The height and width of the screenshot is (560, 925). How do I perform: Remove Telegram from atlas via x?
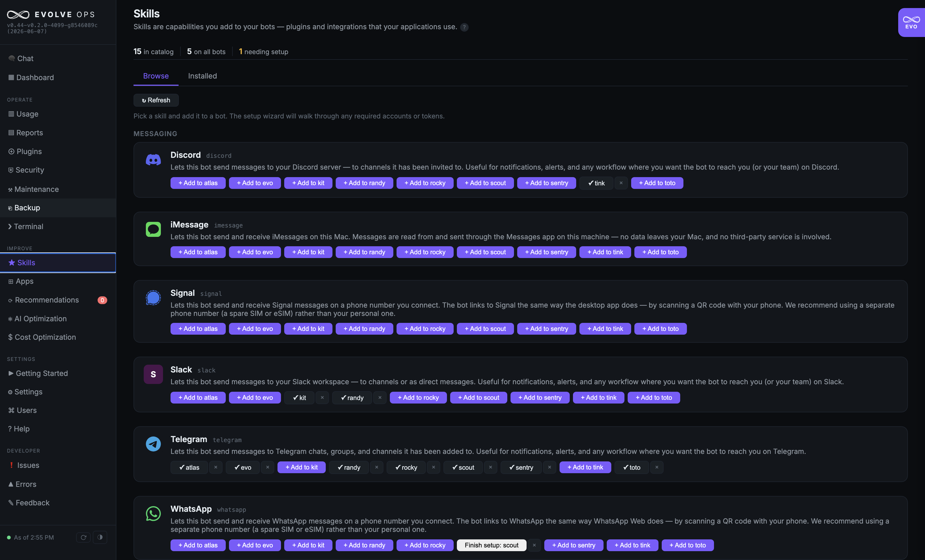point(216,467)
